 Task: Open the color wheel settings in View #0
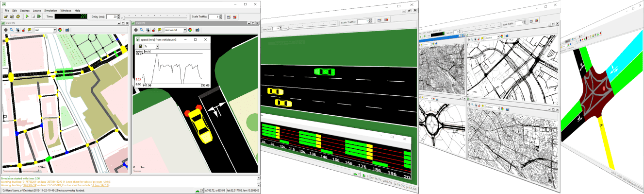tap(60, 30)
